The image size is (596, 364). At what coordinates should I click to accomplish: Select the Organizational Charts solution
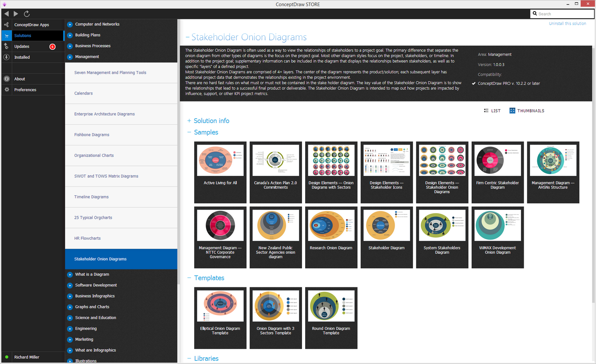[x=121, y=155]
